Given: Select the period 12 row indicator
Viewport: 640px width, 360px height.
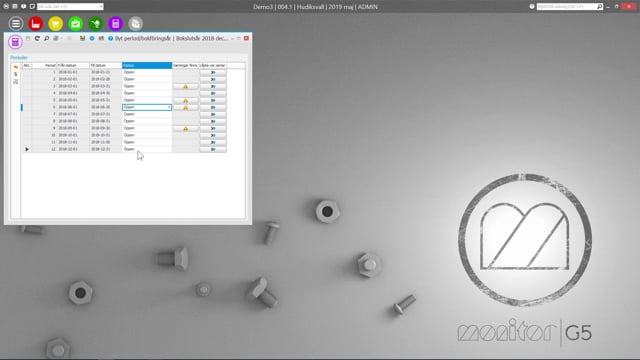Looking at the screenshot, I should 27,149.
